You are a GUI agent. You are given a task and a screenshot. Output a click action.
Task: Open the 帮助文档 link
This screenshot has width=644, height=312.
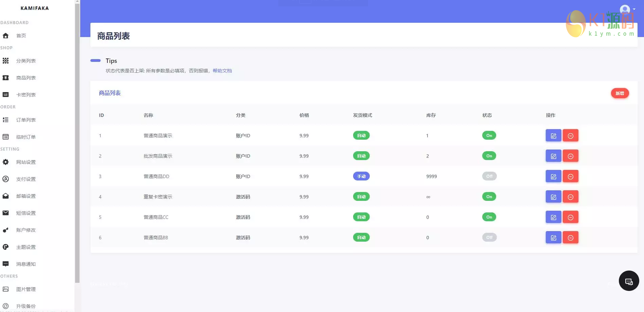click(222, 71)
